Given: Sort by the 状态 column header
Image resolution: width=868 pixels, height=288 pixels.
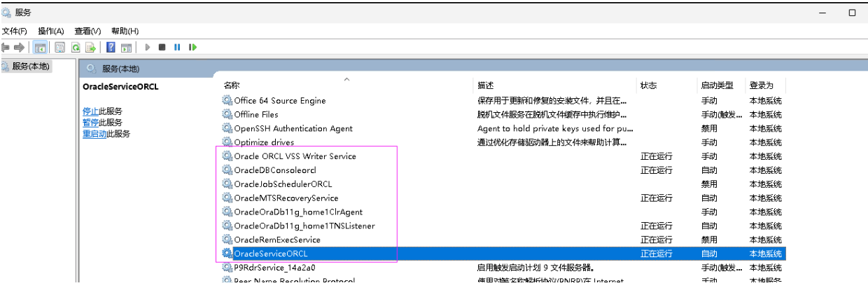Looking at the screenshot, I should click(x=648, y=85).
